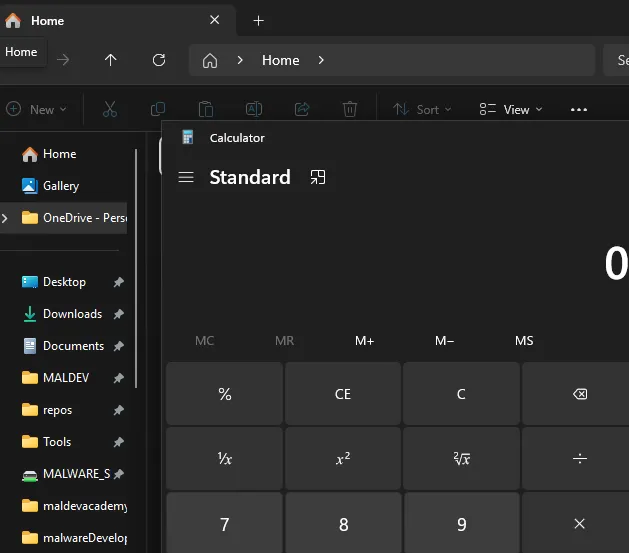Screen dimensions: 629x553
Task: Click the number 8 key
Action: [343, 523]
